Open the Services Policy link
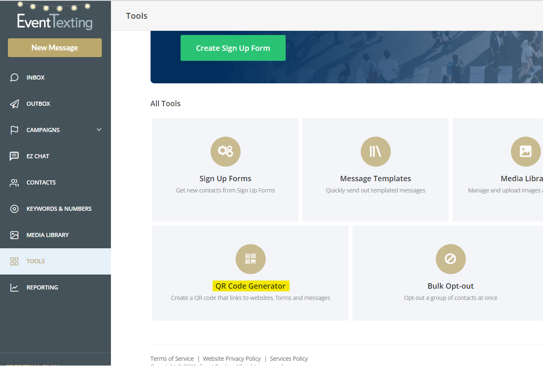Screen dimensions: 543x392 click(x=289, y=359)
